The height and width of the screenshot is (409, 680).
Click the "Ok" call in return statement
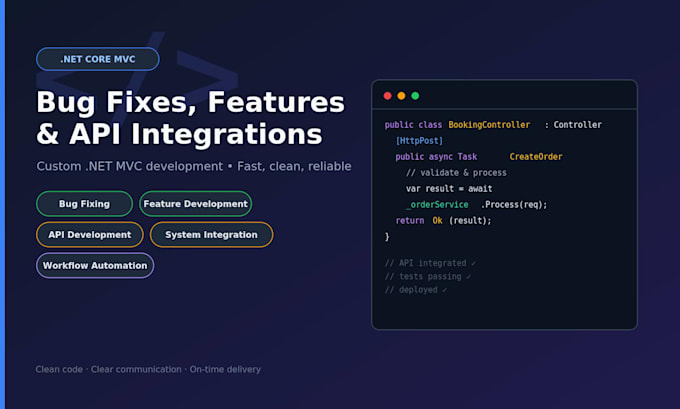(x=437, y=221)
